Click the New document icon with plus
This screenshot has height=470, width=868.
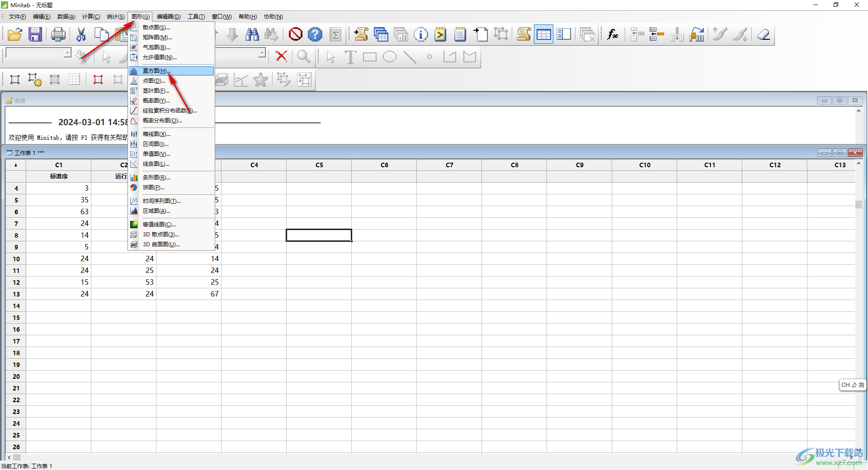[x=481, y=34]
